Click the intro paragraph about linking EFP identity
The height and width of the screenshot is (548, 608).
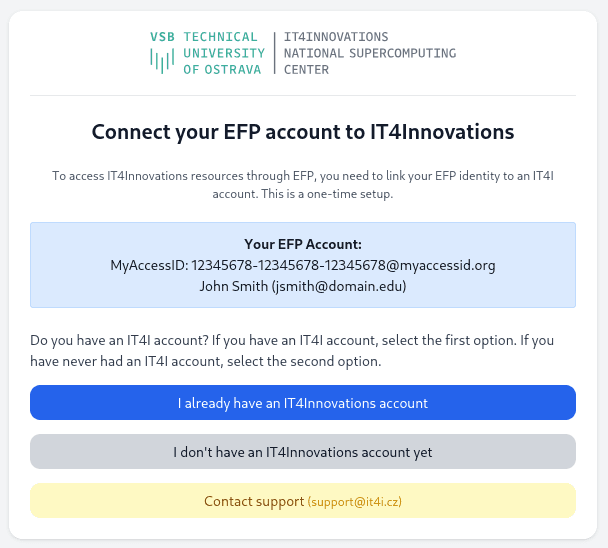303,176
